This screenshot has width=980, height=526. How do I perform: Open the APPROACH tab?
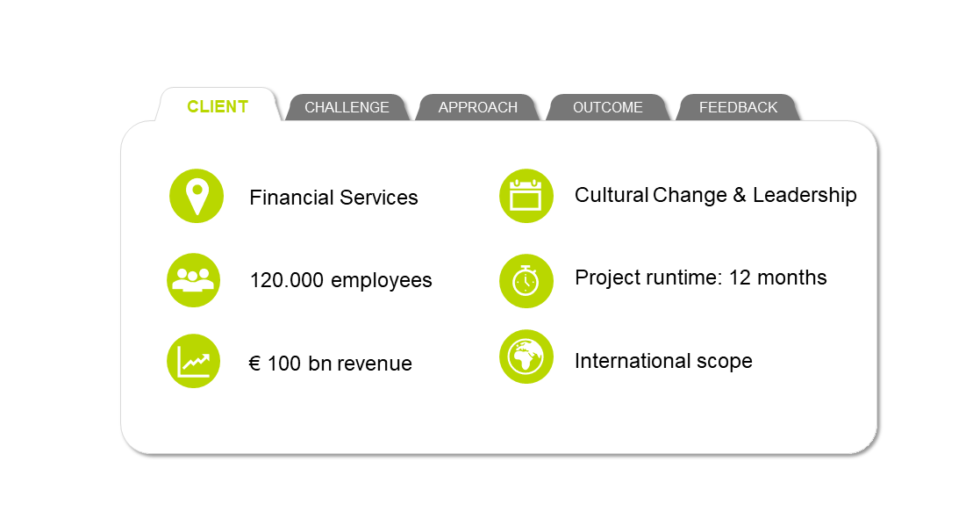tap(477, 107)
